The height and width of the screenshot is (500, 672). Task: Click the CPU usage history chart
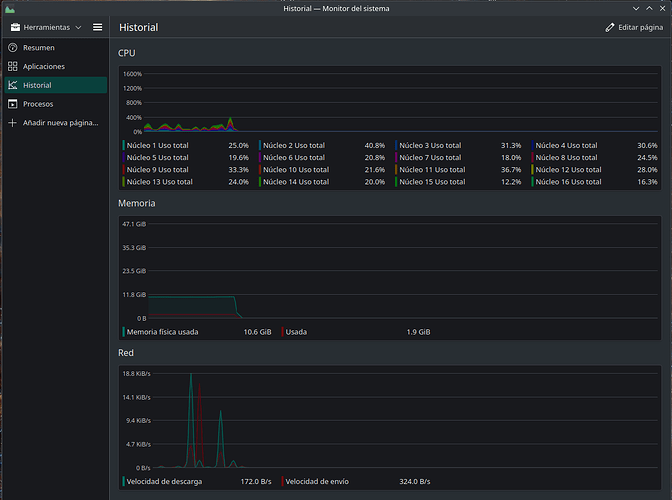click(x=400, y=102)
